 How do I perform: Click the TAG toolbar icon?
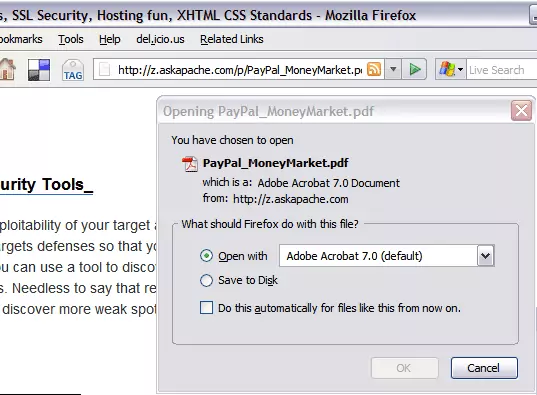(73, 70)
